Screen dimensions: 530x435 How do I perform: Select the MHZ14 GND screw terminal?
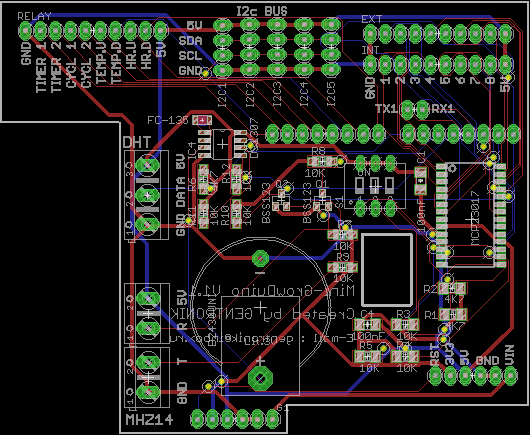point(148,391)
